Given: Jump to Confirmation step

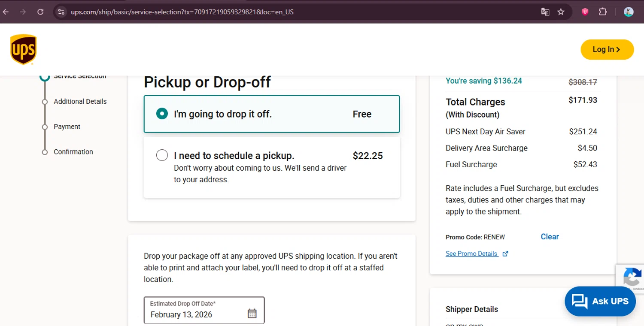Looking at the screenshot, I should coord(73,152).
